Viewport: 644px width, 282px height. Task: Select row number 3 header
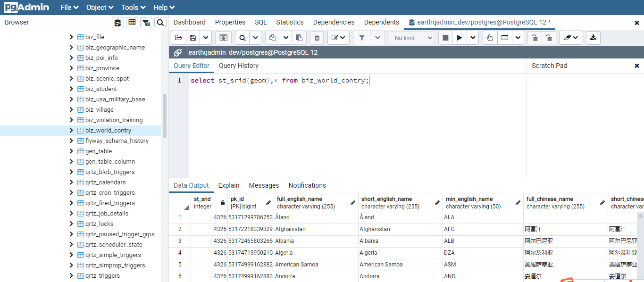[180, 241]
